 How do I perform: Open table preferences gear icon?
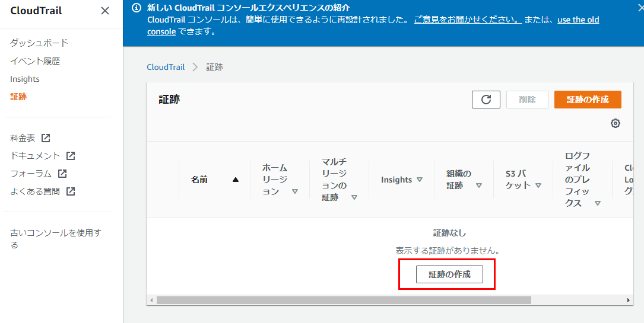(x=616, y=123)
